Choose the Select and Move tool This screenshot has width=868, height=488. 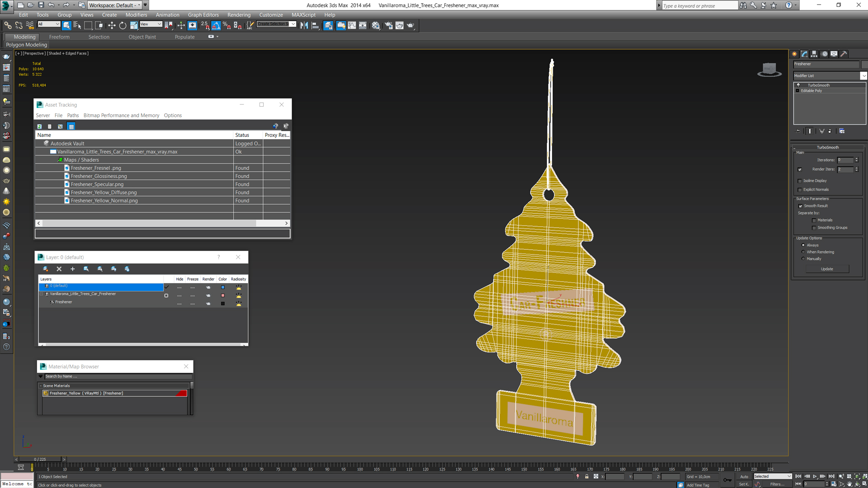point(112,25)
